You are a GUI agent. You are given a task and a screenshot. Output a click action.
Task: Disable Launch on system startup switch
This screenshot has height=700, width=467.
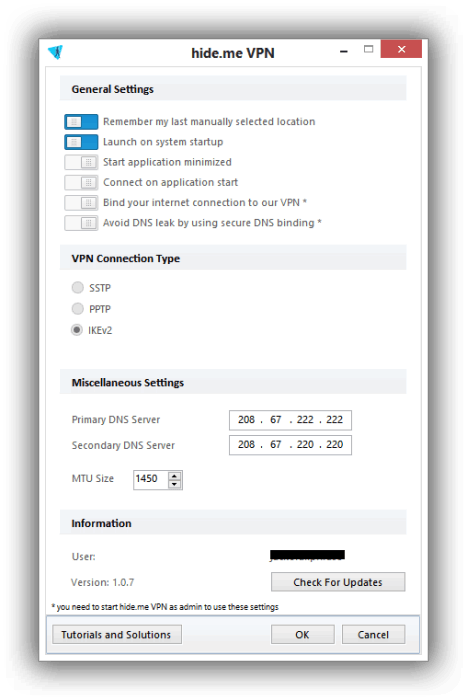pos(81,142)
